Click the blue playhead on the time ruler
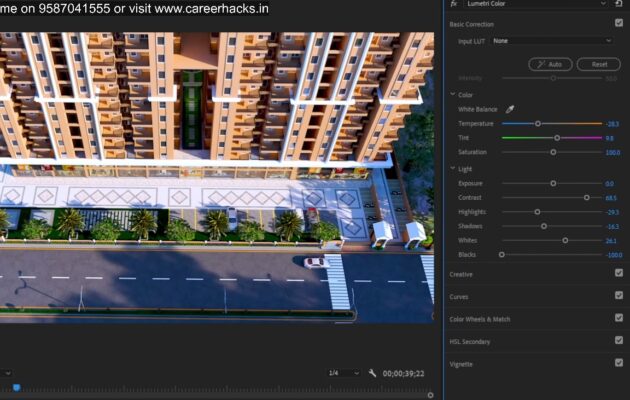 point(16,388)
